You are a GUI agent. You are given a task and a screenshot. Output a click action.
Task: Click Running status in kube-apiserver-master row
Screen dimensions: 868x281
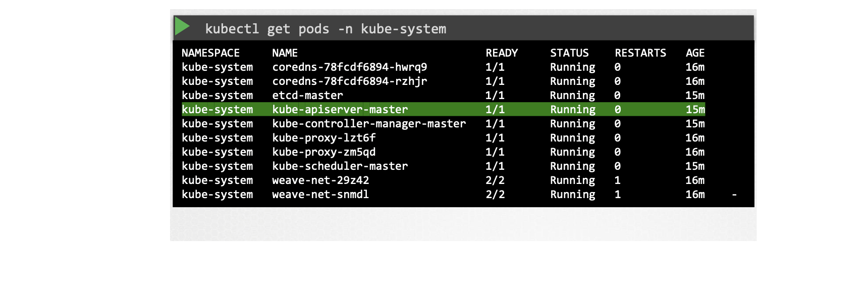573,110
